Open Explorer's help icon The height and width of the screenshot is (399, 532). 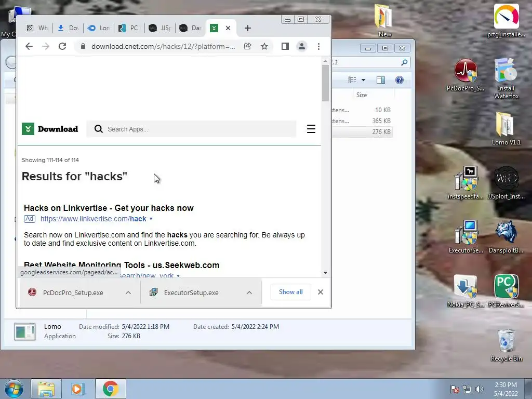(x=400, y=80)
